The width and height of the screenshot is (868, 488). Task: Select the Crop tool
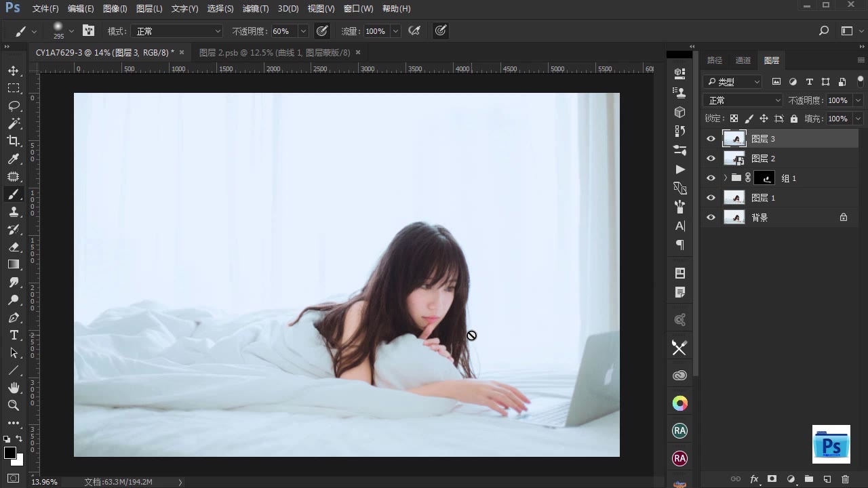(x=14, y=141)
